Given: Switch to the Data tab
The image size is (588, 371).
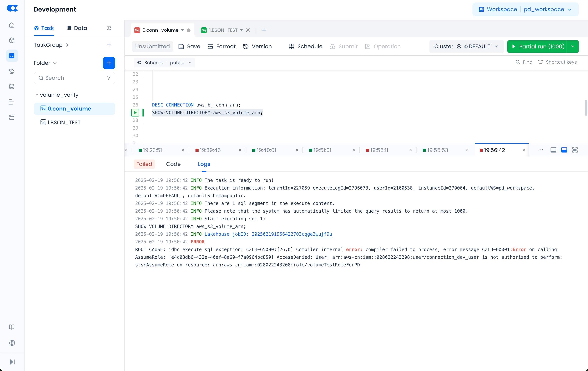Looking at the screenshot, I should [77, 28].
